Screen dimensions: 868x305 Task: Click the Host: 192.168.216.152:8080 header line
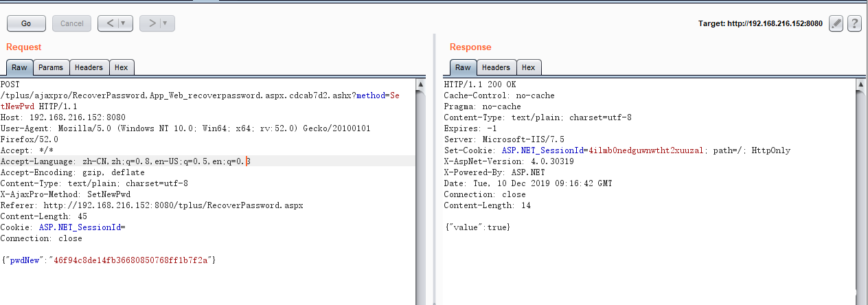63,117
